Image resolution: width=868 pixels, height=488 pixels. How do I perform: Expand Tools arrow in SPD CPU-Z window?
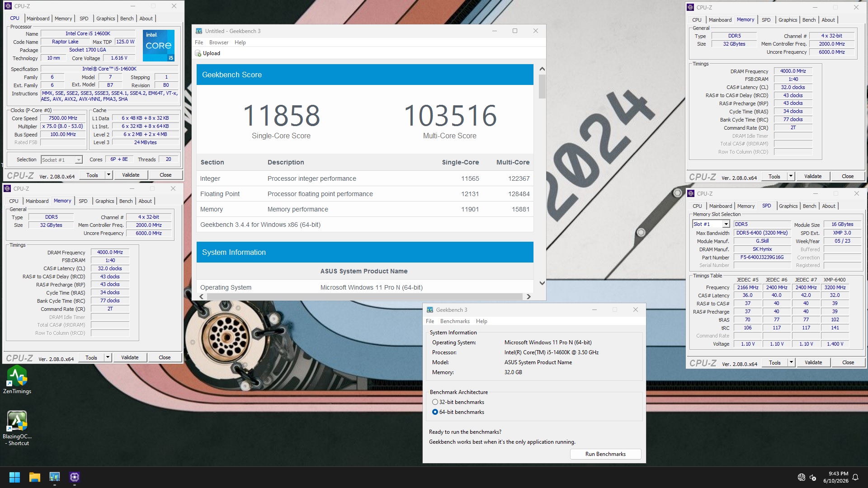point(791,362)
